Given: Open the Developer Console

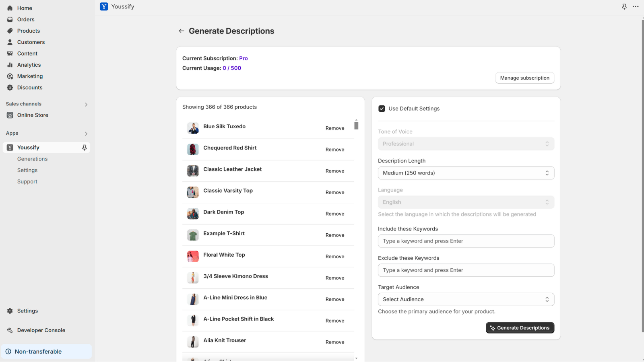Looking at the screenshot, I should click(x=41, y=330).
